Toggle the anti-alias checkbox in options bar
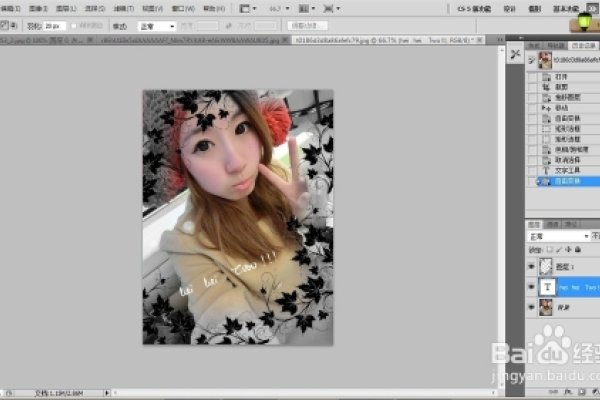This screenshot has height=400, width=600. click(x=79, y=25)
